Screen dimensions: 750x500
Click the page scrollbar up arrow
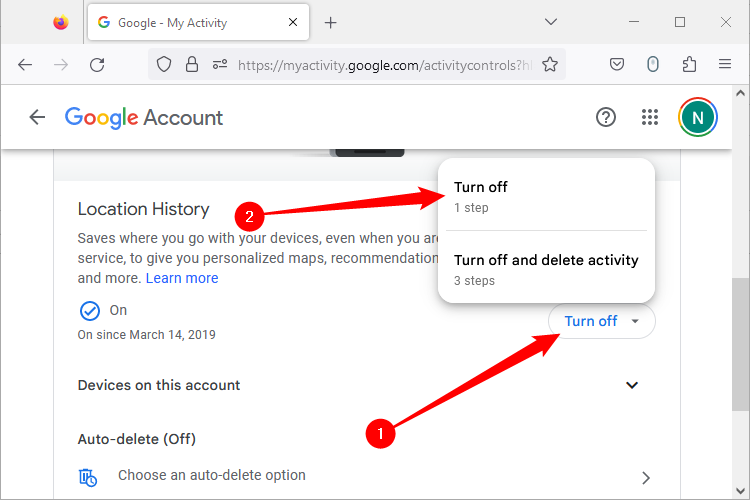tap(740, 93)
